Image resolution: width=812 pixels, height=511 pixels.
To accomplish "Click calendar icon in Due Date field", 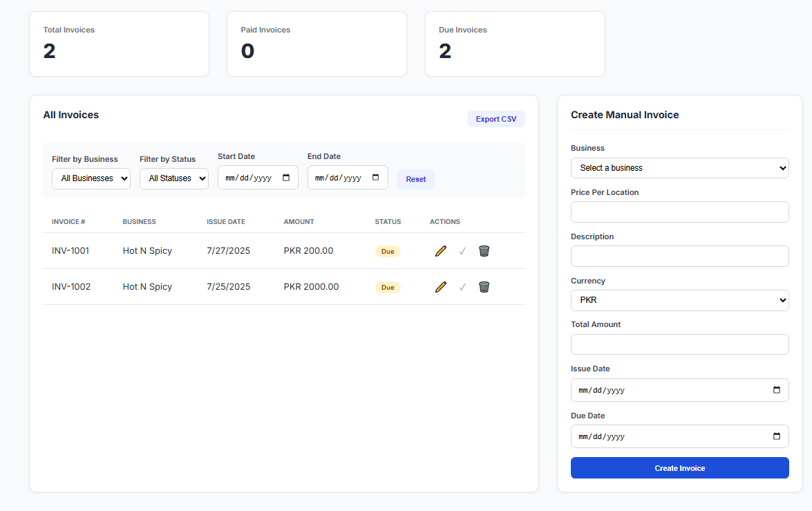I will [776, 436].
